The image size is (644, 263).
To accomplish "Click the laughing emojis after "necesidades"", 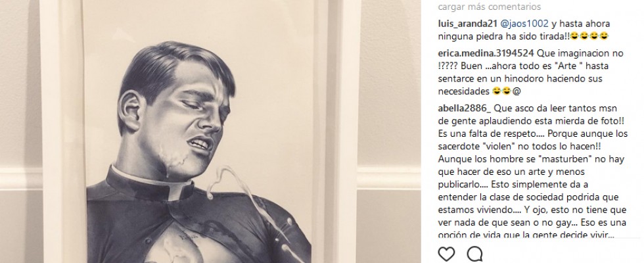I will (x=501, y=91).
